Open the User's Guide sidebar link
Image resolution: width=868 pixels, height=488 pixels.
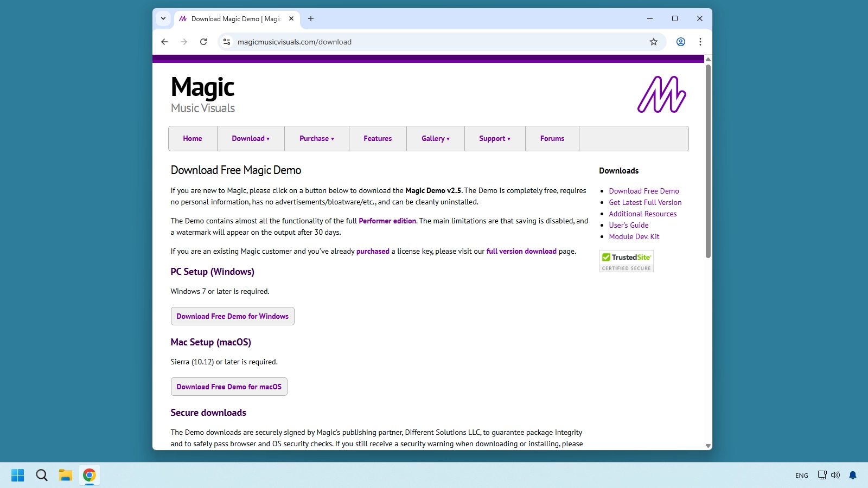click(629, 225)
